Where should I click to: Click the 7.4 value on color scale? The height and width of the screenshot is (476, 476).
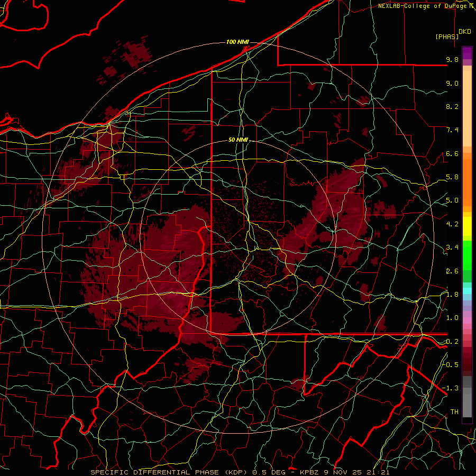click(x=452, y=130)
